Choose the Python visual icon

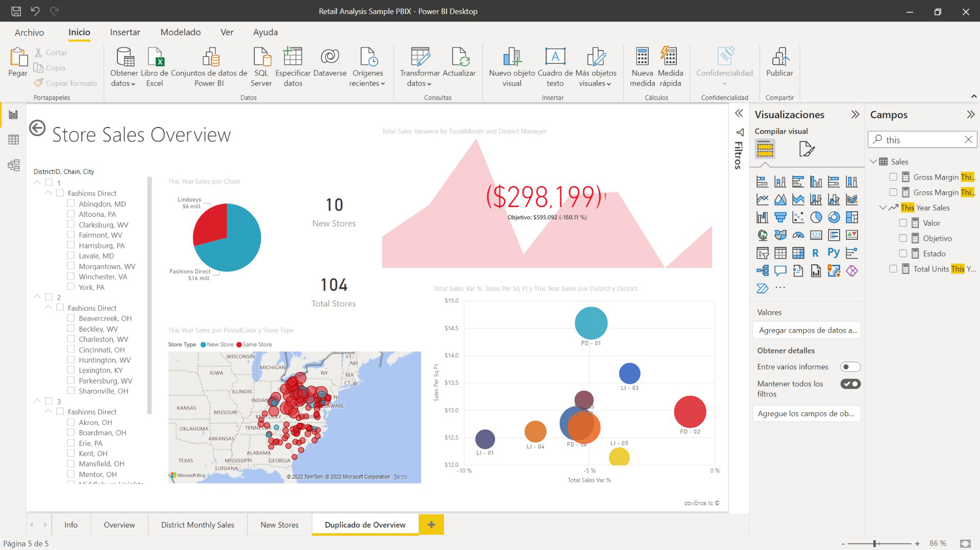[x=834, y=253]
